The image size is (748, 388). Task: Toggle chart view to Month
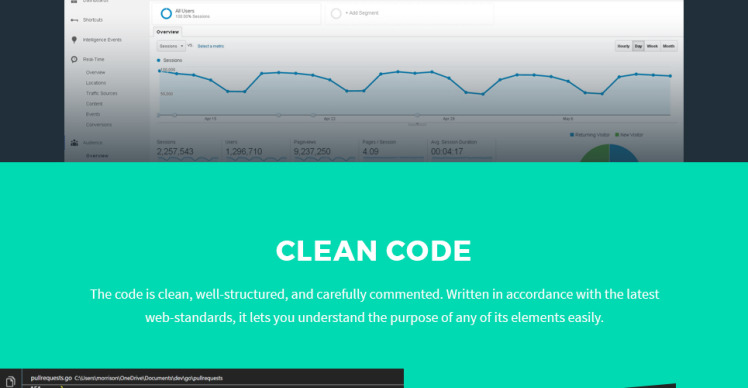click(x=668, y=46)
